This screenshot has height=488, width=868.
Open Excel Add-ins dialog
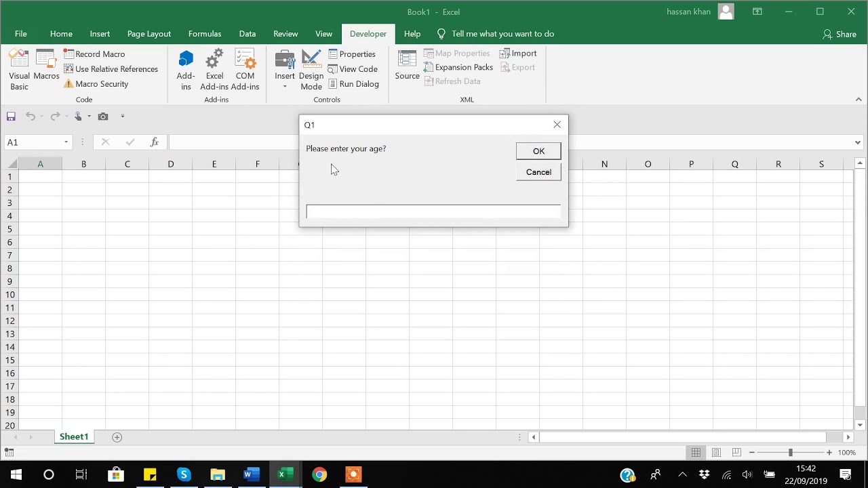[214, 70]
